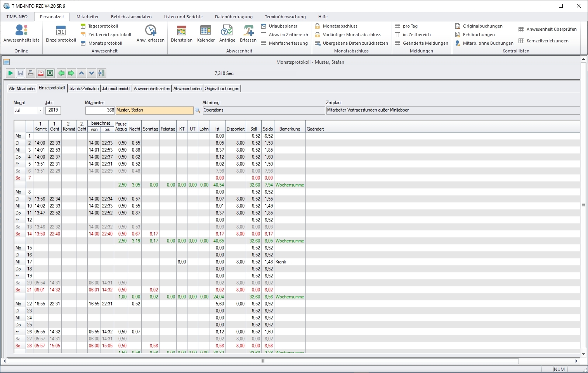Switch to the Urlaub/Zeitsaldo tab

83,89
